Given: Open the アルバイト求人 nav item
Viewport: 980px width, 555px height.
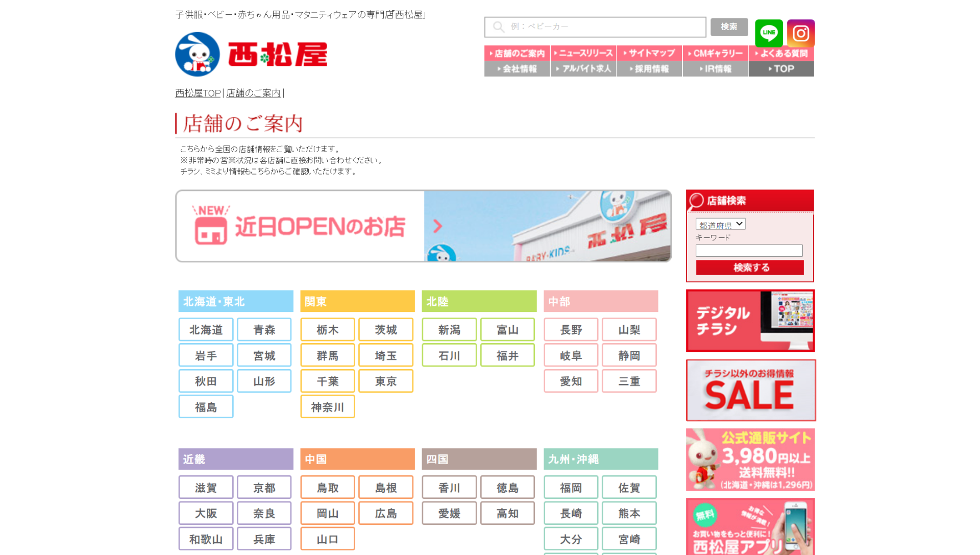Looking at the screenshot, I should [x=583, y=69].
